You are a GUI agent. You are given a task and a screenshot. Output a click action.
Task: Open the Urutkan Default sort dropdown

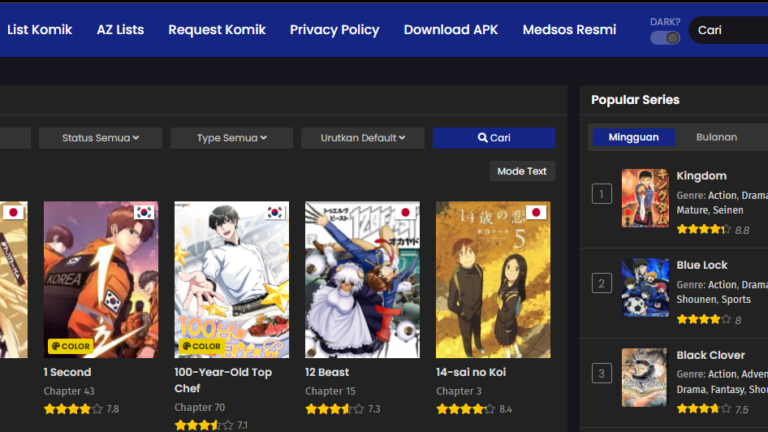click(x=364, y=138)
